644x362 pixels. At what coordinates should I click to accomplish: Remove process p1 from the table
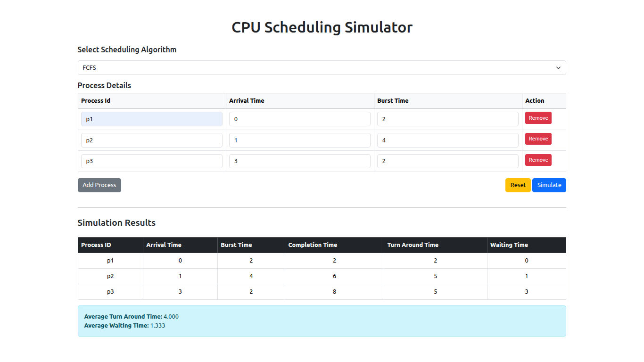click(x=538, y=118)
